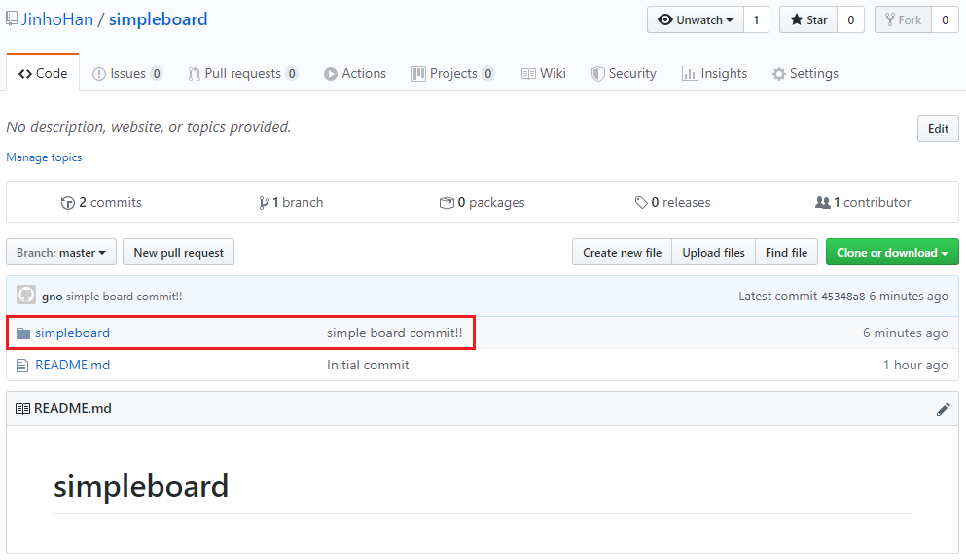Viewport: 966px width, 560px height.
Task: View the 2 commits history
Action: pos(101,202)
